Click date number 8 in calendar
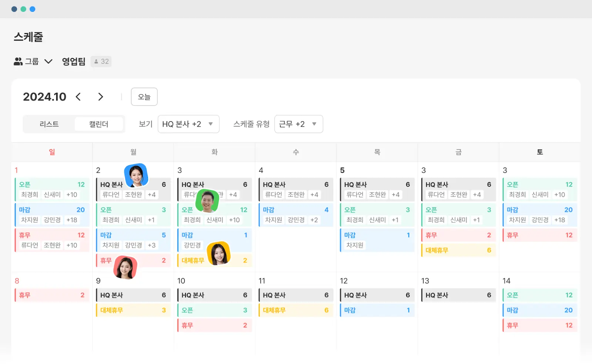 tap(17, 281)
